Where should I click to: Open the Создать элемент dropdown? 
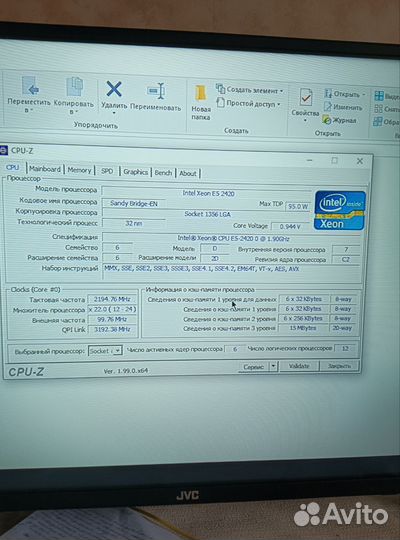click(x=250, y=90)
